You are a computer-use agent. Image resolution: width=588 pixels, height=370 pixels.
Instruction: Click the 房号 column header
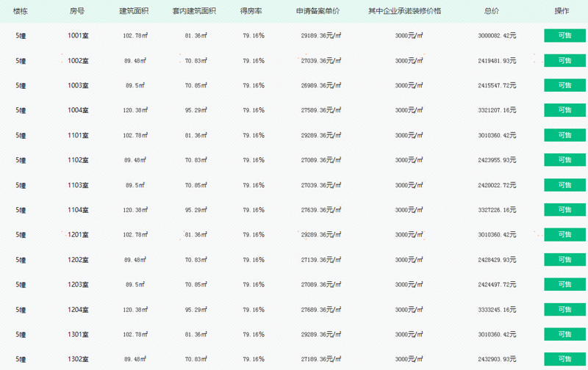pyautogui.click(x=77, y=11)
